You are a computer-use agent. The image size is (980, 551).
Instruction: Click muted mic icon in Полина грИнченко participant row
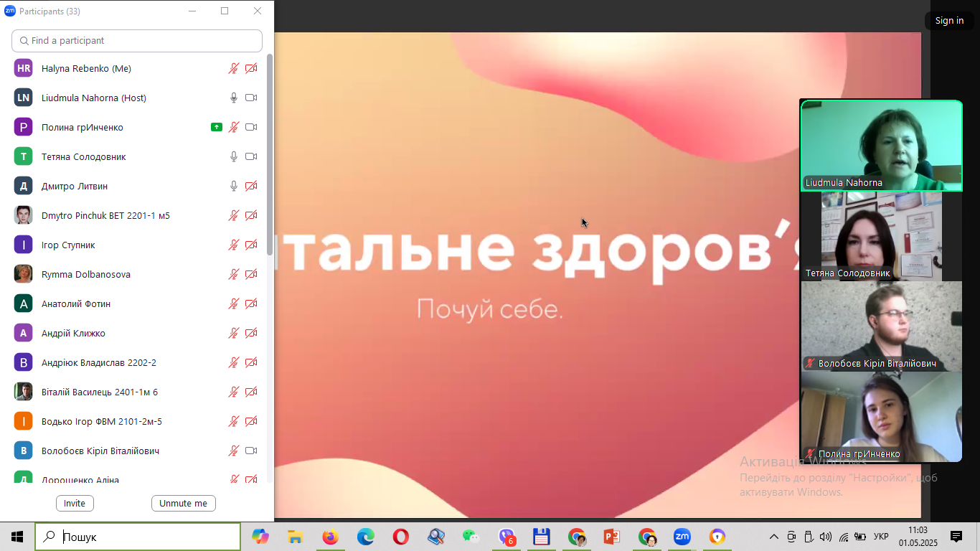pos(234,127)
